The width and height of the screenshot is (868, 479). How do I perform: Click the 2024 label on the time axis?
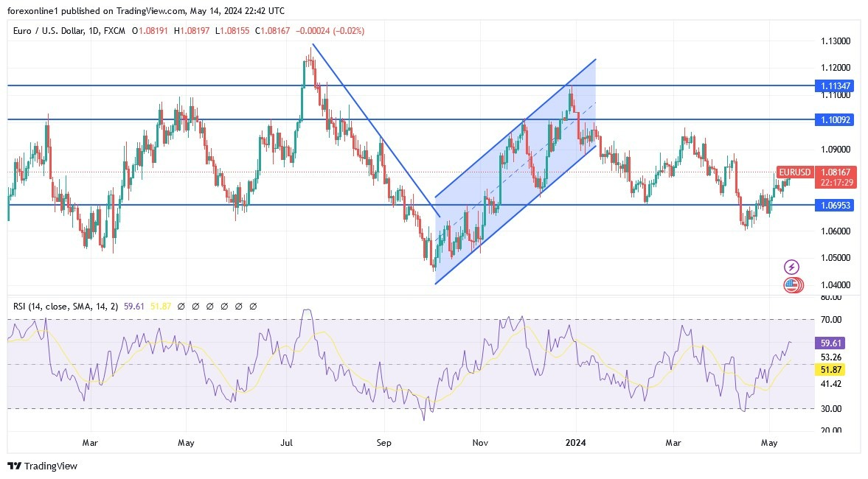pos(576,443)
